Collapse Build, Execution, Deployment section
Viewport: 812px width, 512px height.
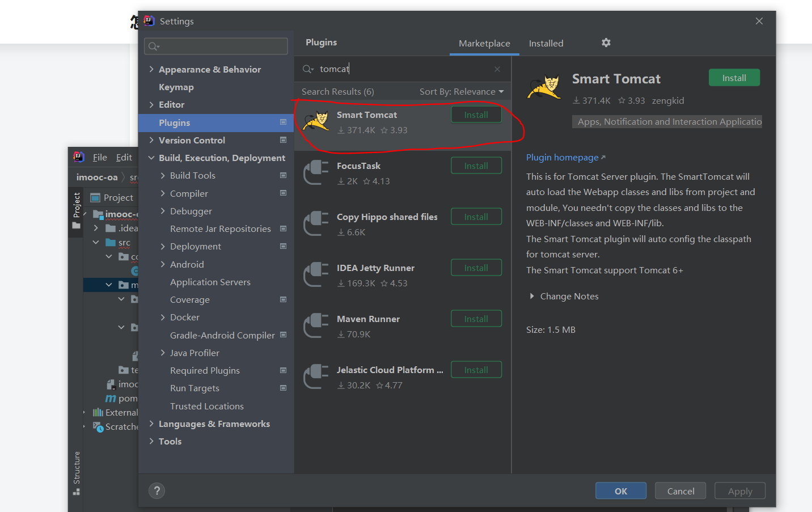[151, 158]
